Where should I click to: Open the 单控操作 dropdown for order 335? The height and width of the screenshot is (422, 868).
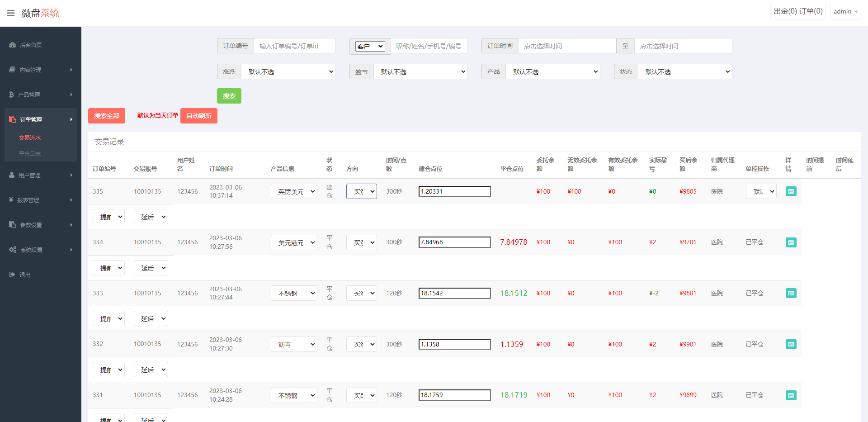(x=761, y=191)
